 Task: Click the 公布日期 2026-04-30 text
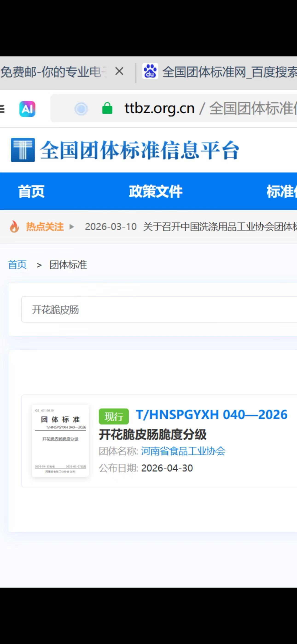click(146, 468)
